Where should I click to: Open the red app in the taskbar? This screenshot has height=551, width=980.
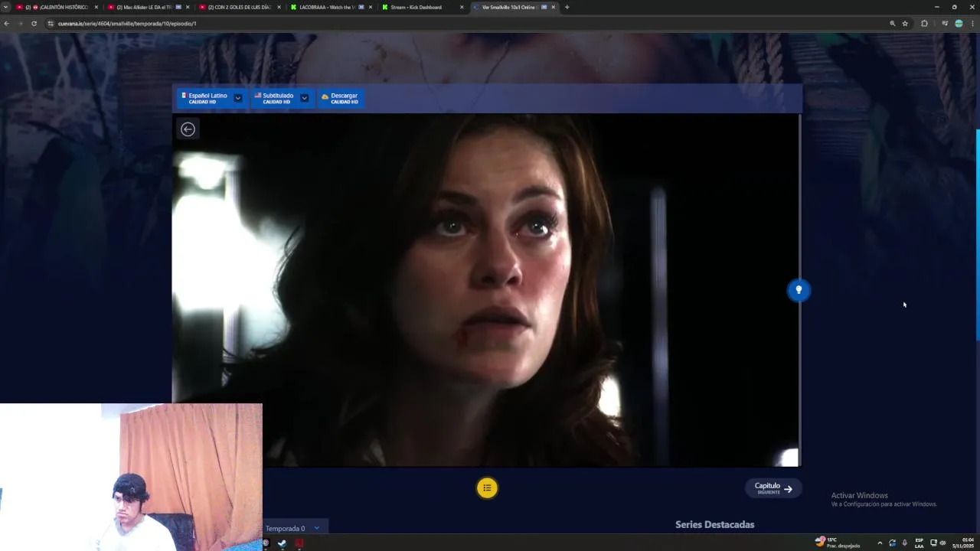[299, 543]
